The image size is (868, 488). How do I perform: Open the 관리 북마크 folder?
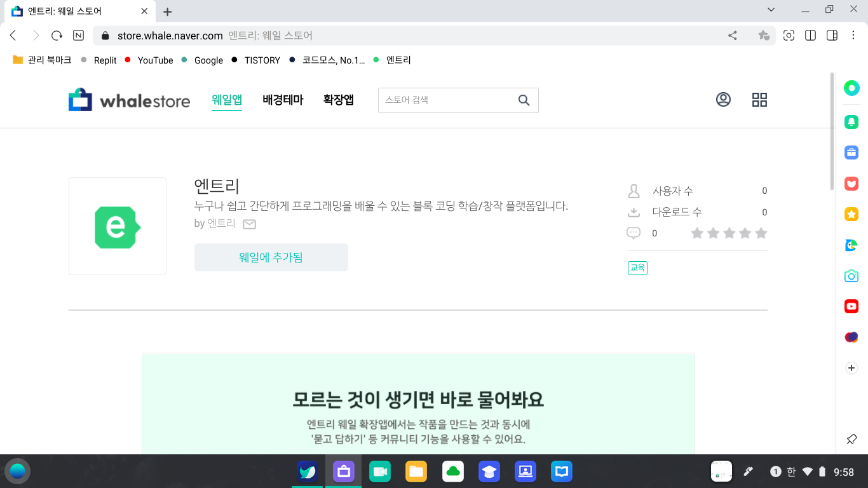coord(42,60)
